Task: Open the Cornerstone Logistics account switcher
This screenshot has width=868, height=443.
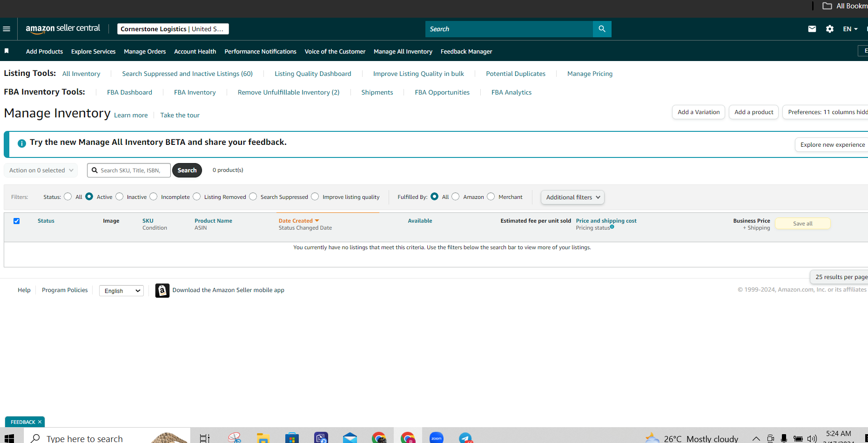Action: pos(173,29)
